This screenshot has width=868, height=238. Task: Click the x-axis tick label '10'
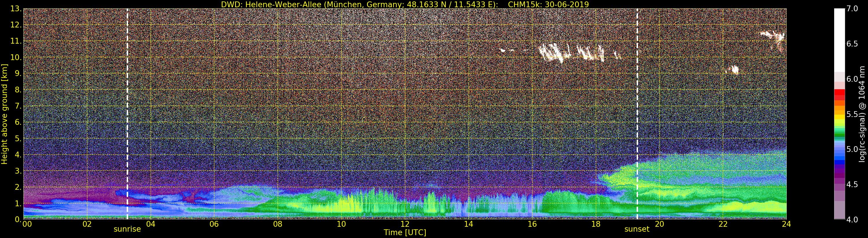coord(341,224)
